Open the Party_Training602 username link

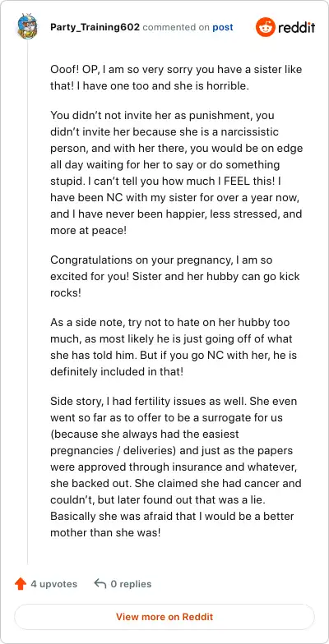pyautogui.click(x=95, y=28)
